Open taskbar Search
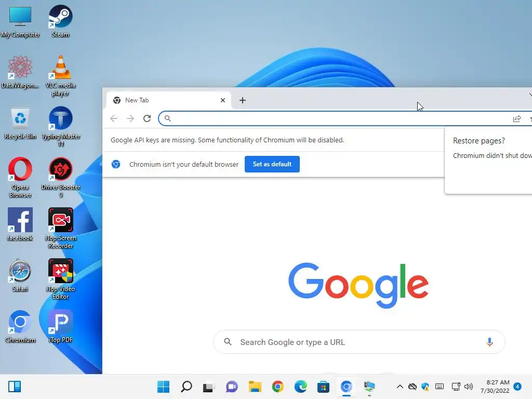Image resolution: width=532 pixels, height=399 pixels. click(187, 387)
